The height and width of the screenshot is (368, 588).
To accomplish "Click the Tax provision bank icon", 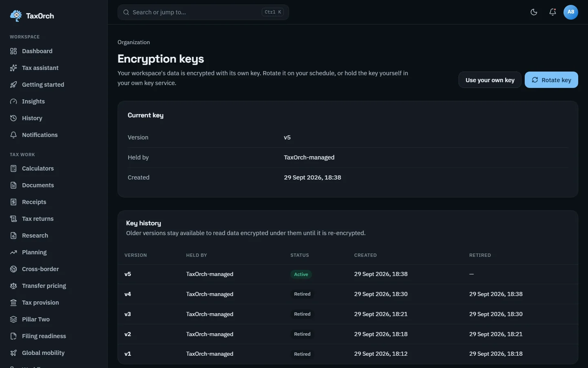I will pyautogui.click(x=13, y=303).
